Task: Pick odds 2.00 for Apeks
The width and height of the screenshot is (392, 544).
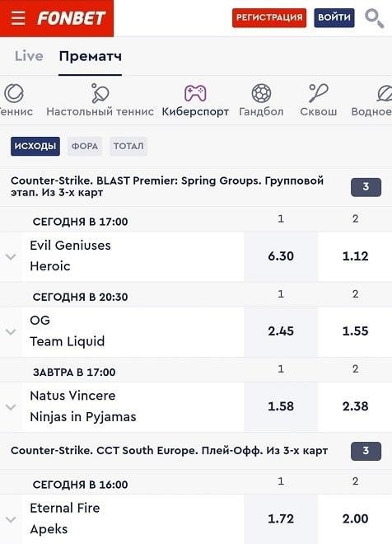Action: point(355,519)
